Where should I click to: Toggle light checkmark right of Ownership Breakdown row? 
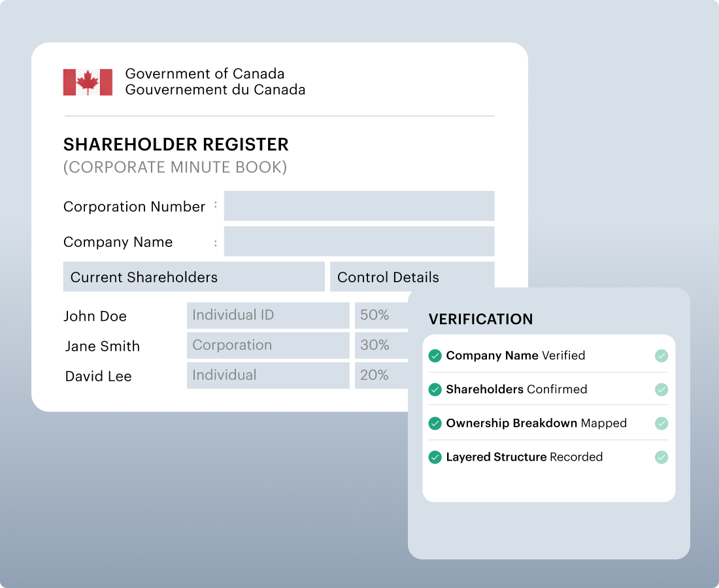(661, 423)
